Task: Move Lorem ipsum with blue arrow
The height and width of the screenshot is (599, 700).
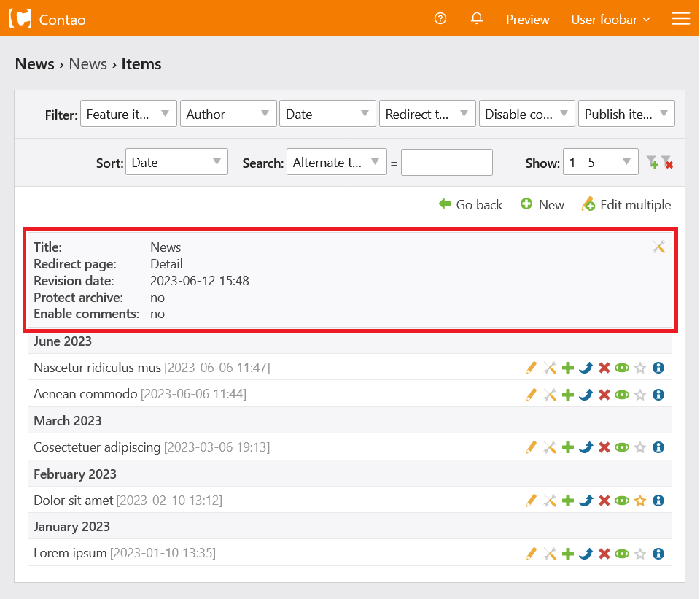Action: (586, 554)
